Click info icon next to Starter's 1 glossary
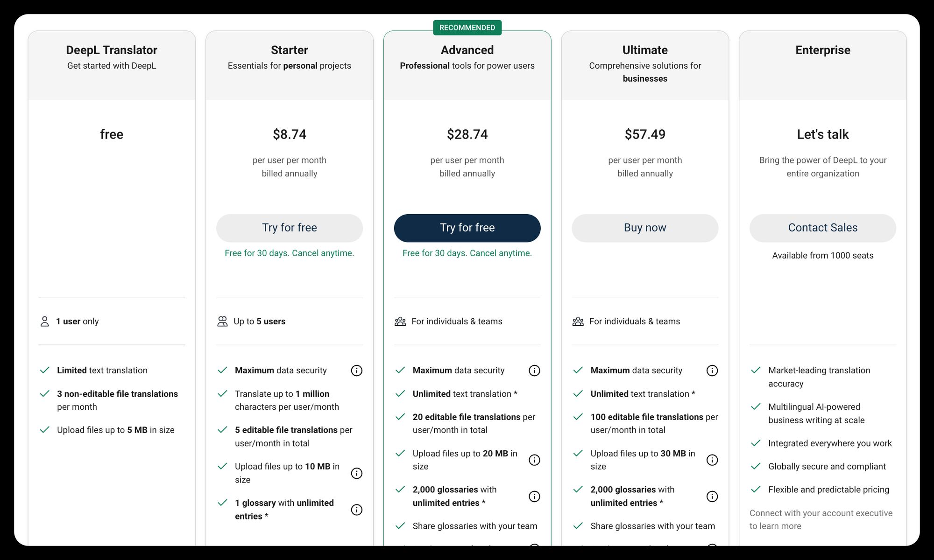Screen dimensions: 934x560 (356, 510)
